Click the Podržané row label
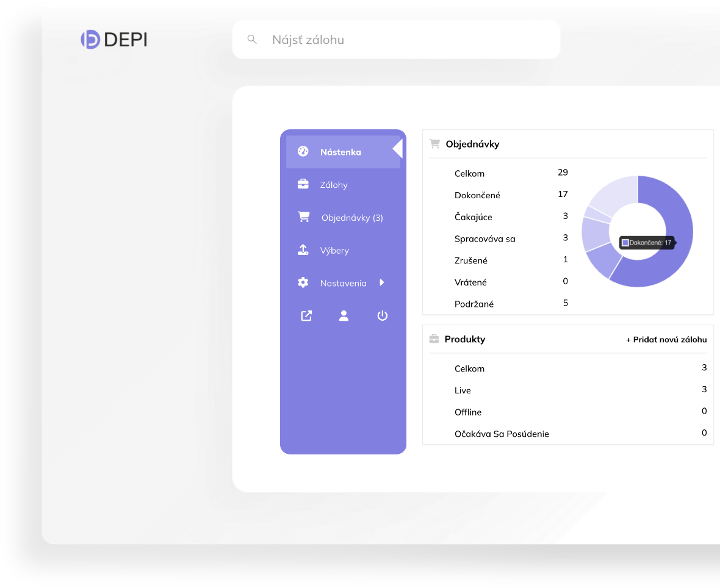720x588 pixels. [x=474, y=304]
